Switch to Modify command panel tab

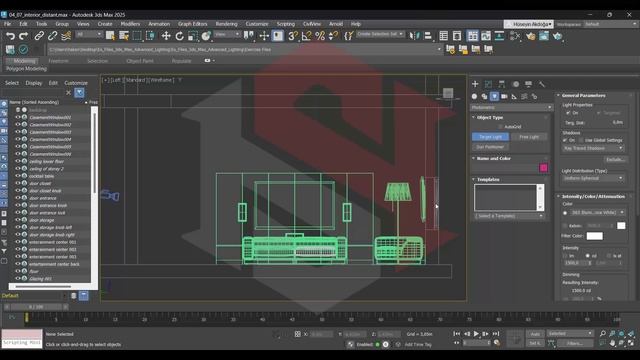[488, 84]
